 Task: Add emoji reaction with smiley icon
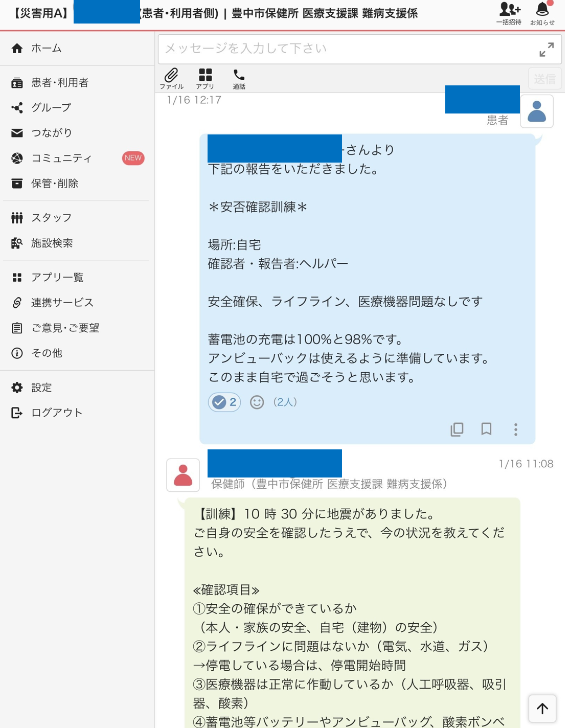click(x=257, y=402)
